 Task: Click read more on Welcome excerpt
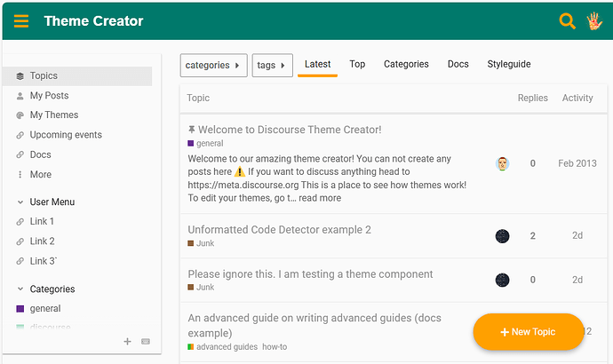pos(320,198)
